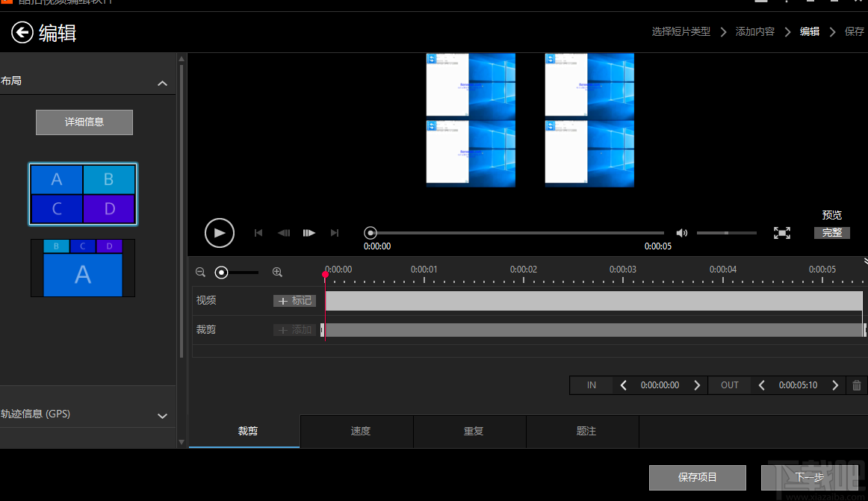
Task: Switch to the picture-in-picture layout thumbnail
Action: (83, 267)
